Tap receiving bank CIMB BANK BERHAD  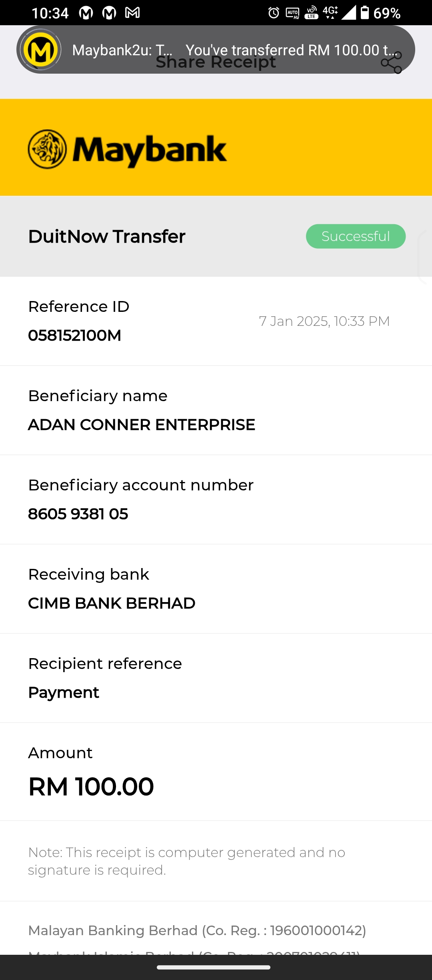[x=112, y=603]
